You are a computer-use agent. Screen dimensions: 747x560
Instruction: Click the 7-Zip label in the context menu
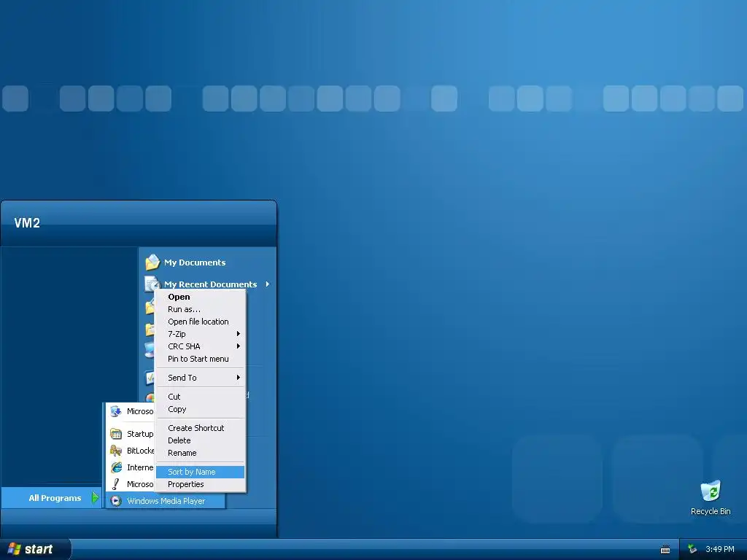tap(177, 334)
